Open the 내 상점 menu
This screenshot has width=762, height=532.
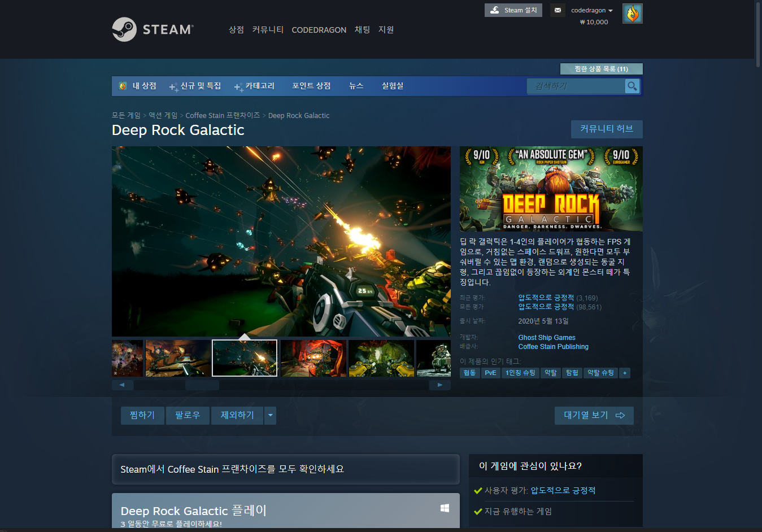tap(144, 86)
